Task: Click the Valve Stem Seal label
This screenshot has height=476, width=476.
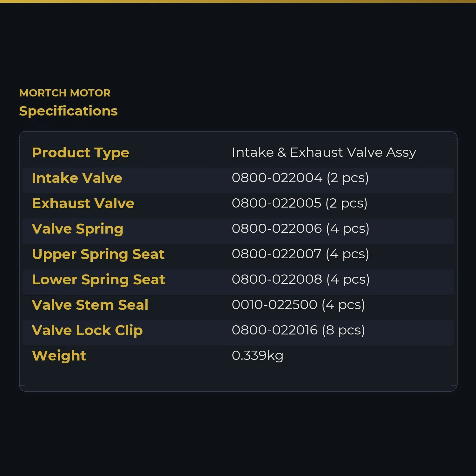Action: pyautogui.click(x=90, y=305)
